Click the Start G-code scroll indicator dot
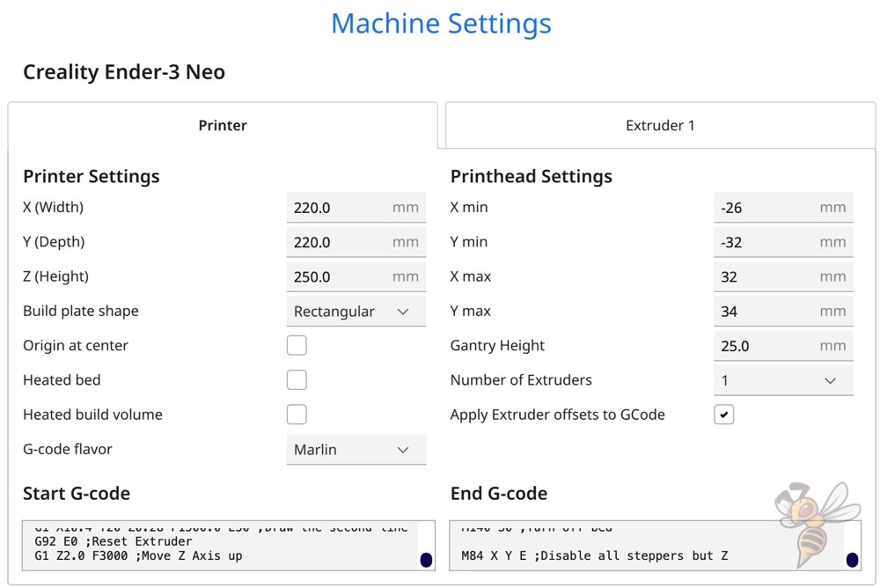 coord(425,560)
